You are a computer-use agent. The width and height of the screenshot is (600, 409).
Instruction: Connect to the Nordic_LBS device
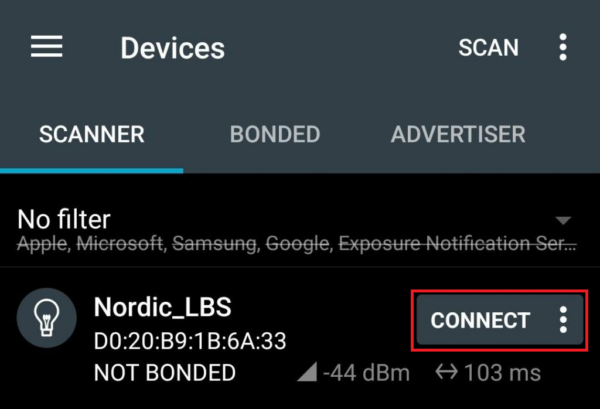pos(480,320)
